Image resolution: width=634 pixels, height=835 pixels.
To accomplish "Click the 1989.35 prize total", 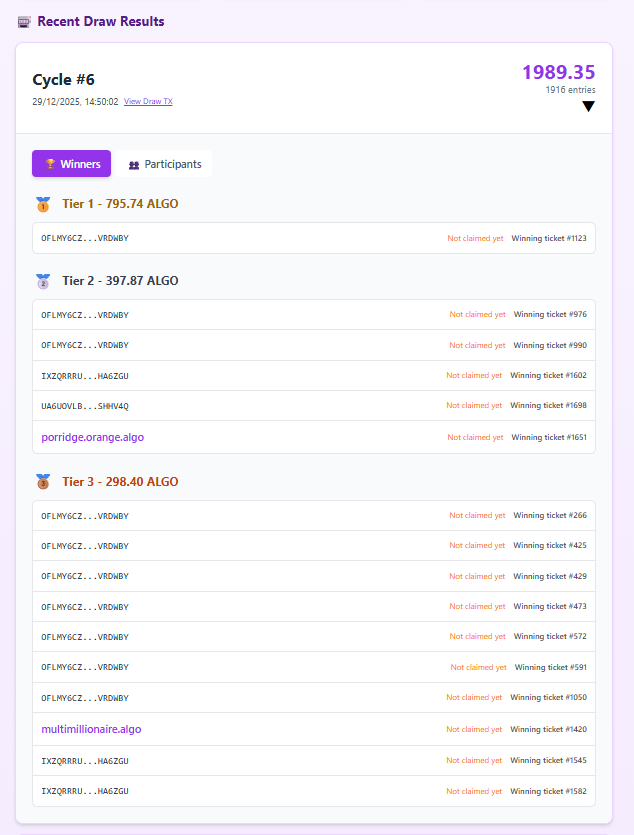I will [559, 72].
